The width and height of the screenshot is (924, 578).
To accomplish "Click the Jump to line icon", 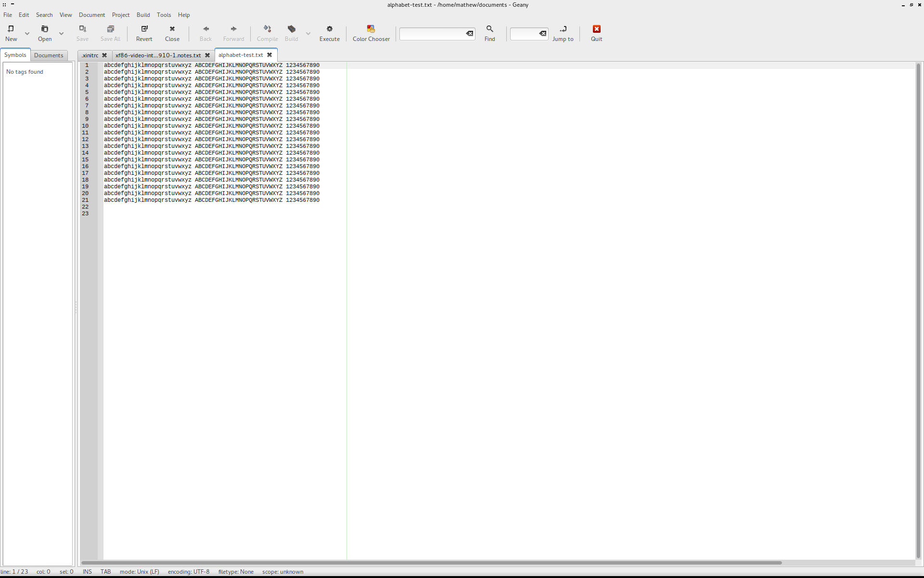I will tap(563, 29).
